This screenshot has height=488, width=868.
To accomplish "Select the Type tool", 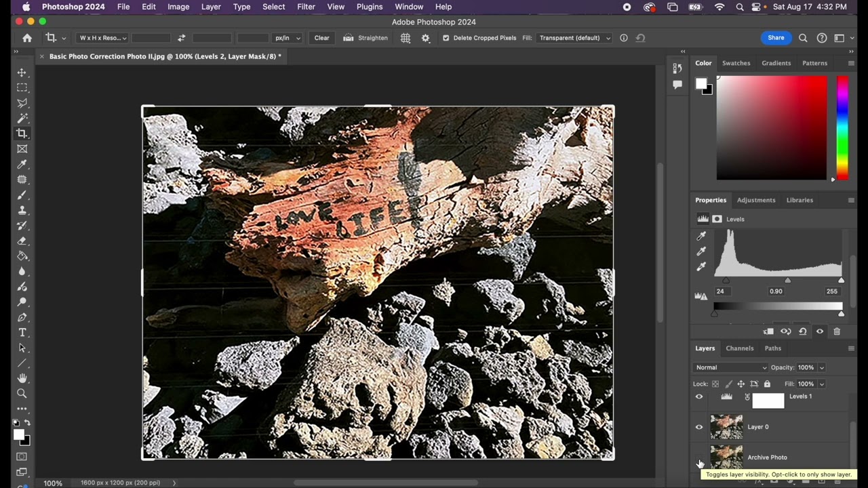I will [x=22, y=333].
